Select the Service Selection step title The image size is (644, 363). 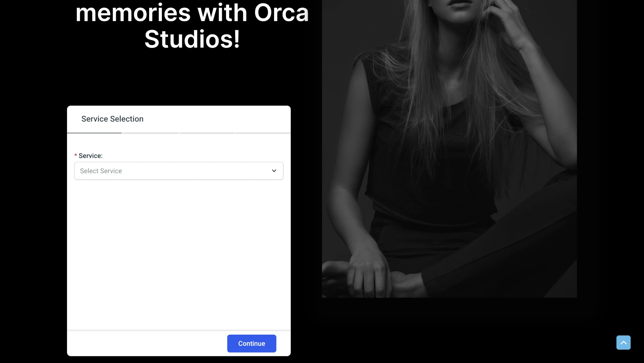[112, 119]
